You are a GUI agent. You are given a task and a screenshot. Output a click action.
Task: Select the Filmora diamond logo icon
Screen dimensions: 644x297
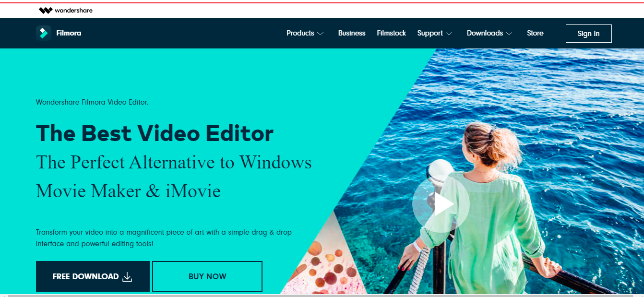43,33
